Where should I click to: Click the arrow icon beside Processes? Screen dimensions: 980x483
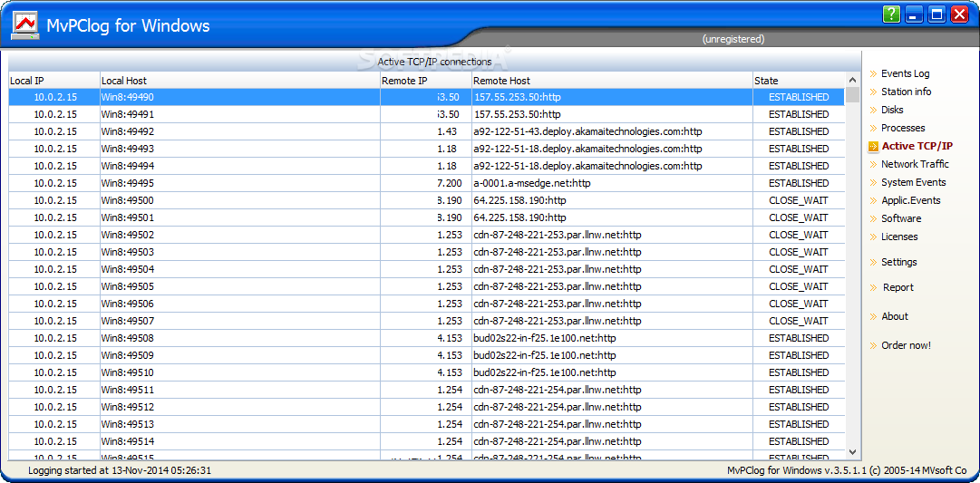click(x=873, y=128)
